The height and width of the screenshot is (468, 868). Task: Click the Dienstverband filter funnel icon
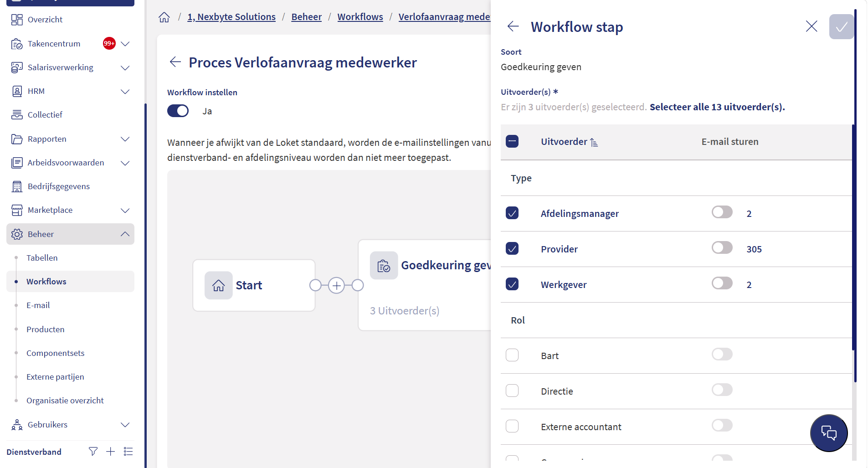[93, 452]
